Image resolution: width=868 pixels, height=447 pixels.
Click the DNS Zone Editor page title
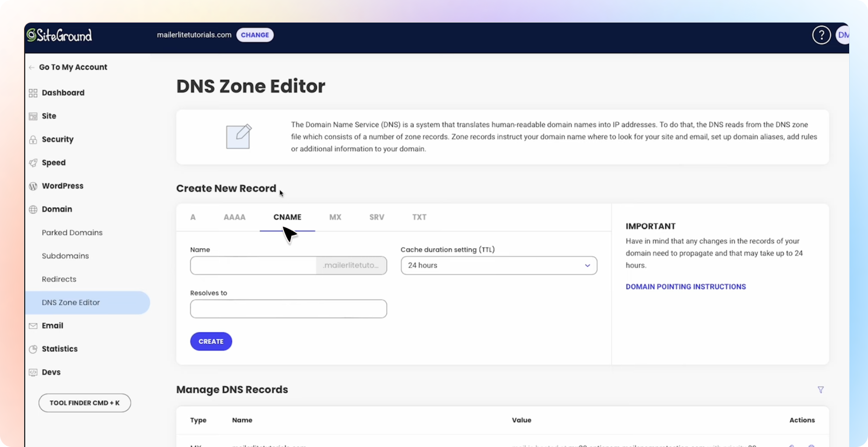[251, 86]
